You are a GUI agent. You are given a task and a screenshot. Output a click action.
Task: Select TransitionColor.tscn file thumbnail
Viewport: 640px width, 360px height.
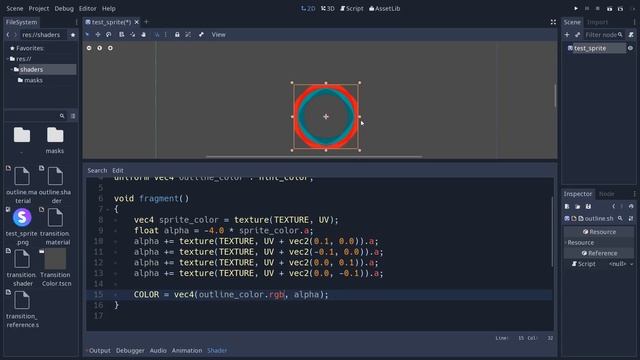55,259
